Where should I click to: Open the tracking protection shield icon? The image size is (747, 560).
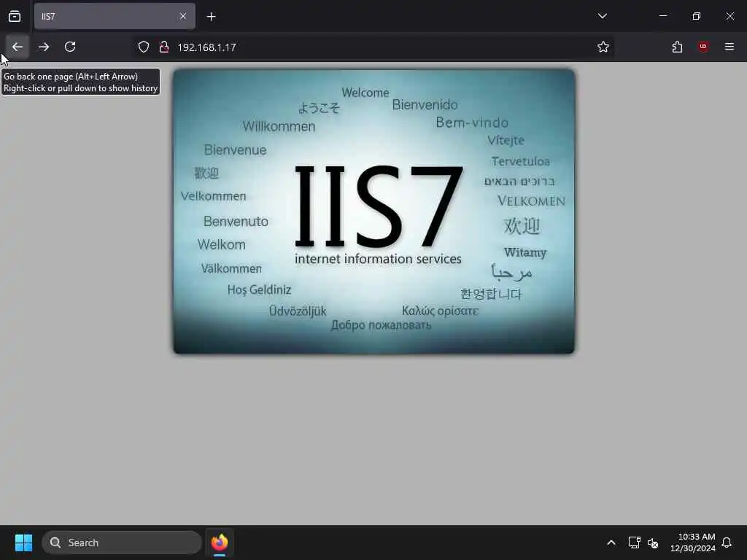pos(144,47)
